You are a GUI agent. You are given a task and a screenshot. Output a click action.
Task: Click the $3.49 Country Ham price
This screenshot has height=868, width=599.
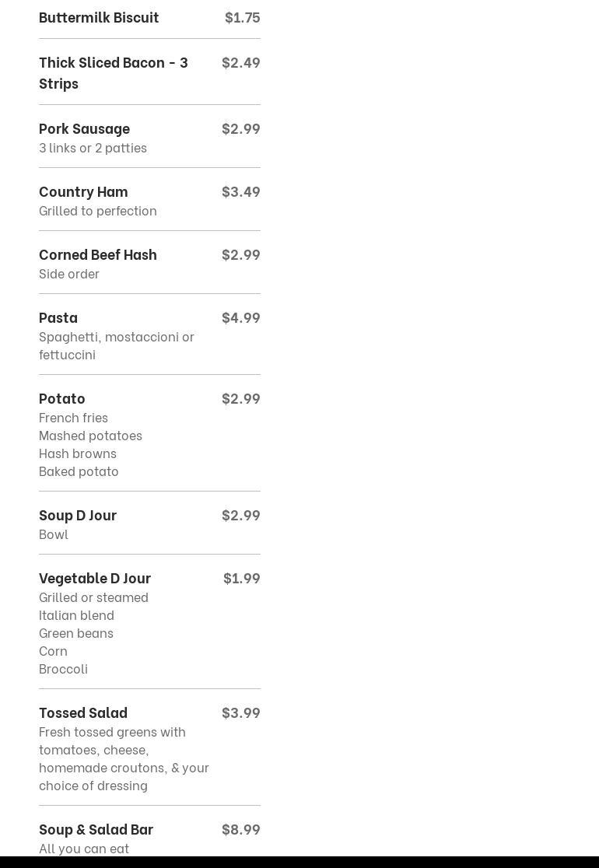(x=240, y=191)
